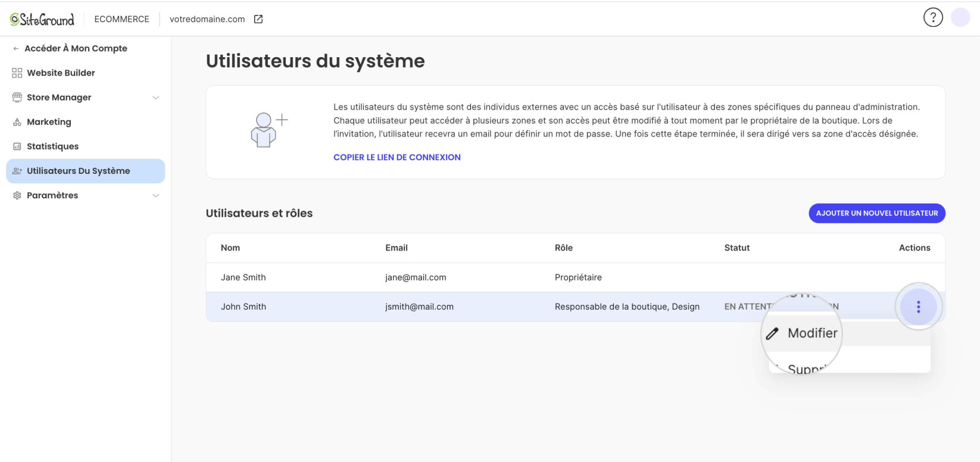Click the Utilisateurs Du Système users icon

point(17,171)
